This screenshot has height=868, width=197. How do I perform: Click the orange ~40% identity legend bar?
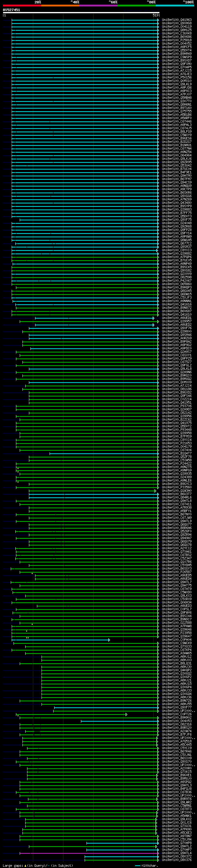pyautogui.click(x=60, y=6)
